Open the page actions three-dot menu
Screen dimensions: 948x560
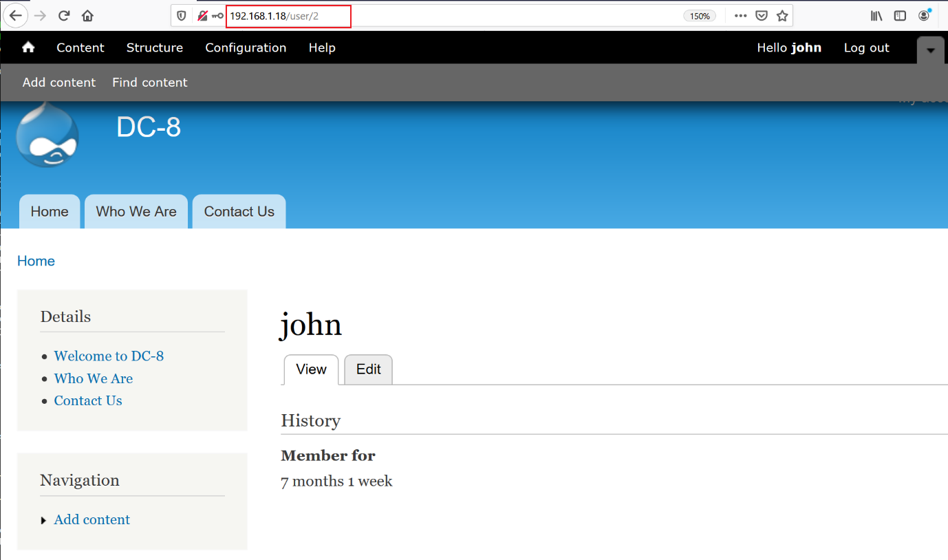pos(740,16)
